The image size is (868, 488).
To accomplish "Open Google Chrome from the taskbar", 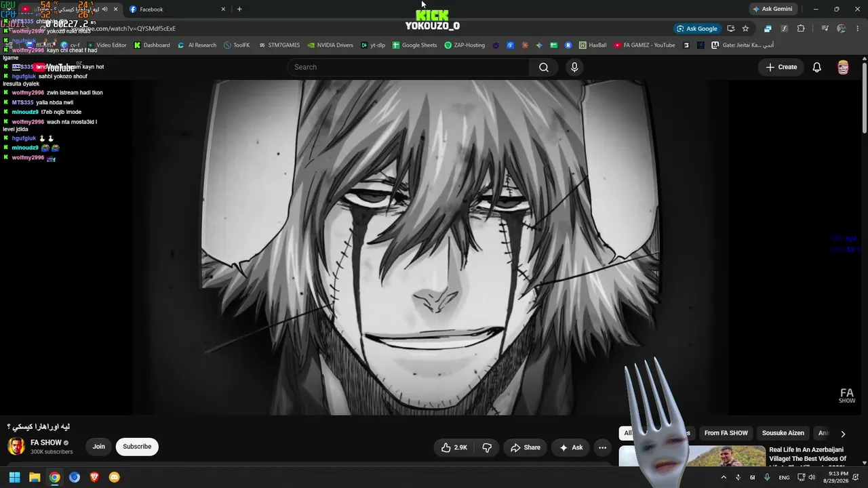I will pyautogui.click(x=54, y=477).
